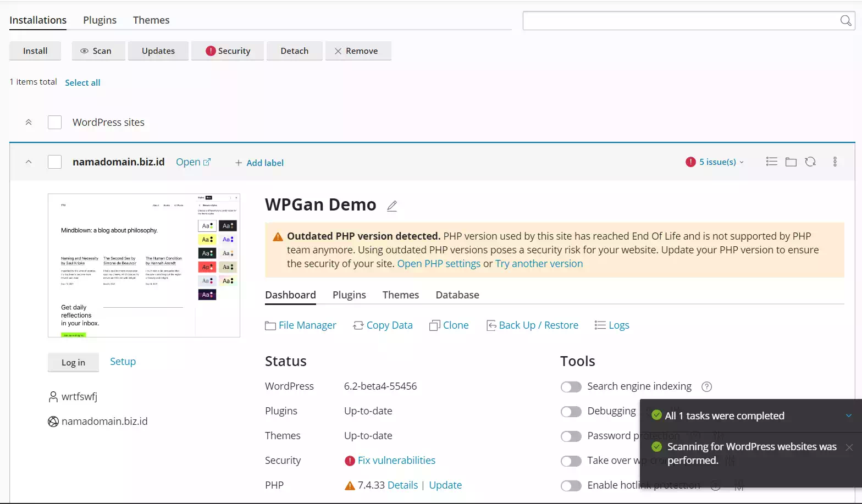The width and height of the screenshot is (862, 504).
Task: Collapse the namadomain.biz.id row
Action: point(29,162)
